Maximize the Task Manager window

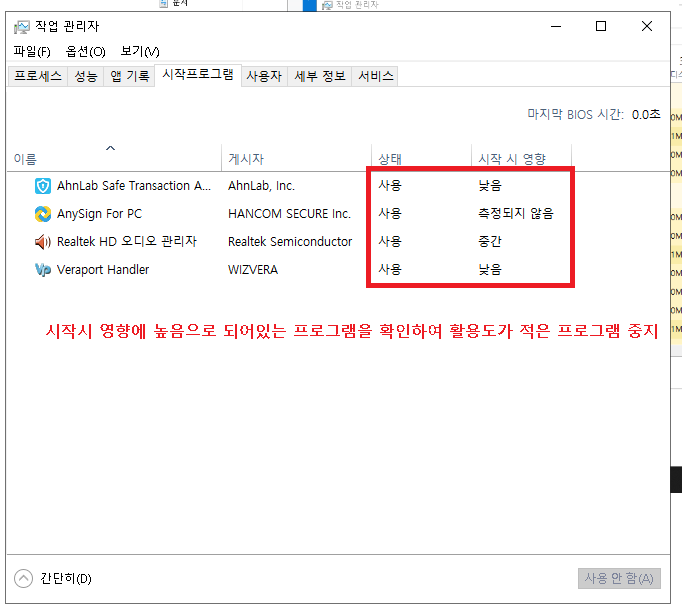click(x=601, y=27)
